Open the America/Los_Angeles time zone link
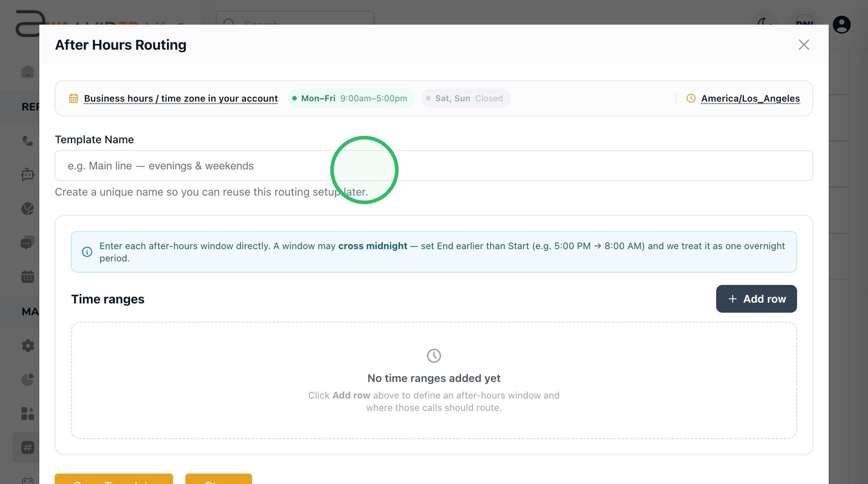868x484 pixels. pos(750,98)
